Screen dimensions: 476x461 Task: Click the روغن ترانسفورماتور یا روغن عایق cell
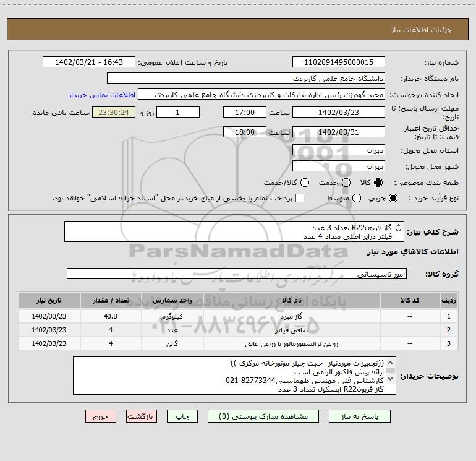click(x=291, y=343)
